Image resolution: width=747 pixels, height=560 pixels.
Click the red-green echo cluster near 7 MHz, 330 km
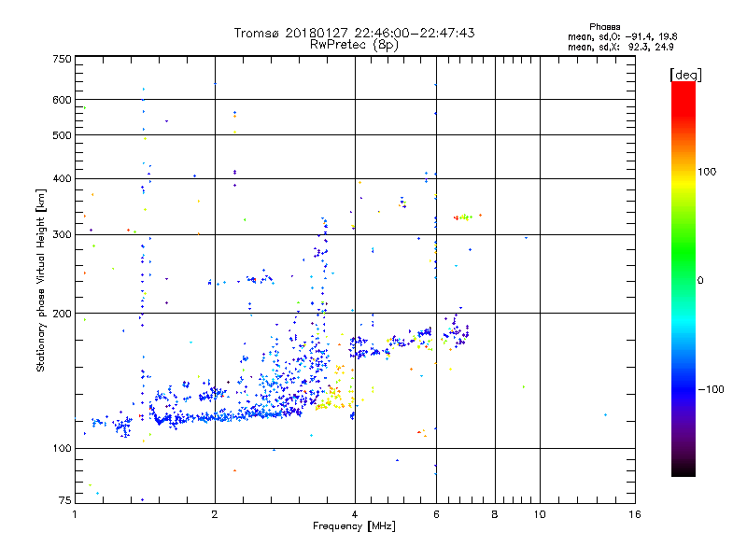[463, 217]
